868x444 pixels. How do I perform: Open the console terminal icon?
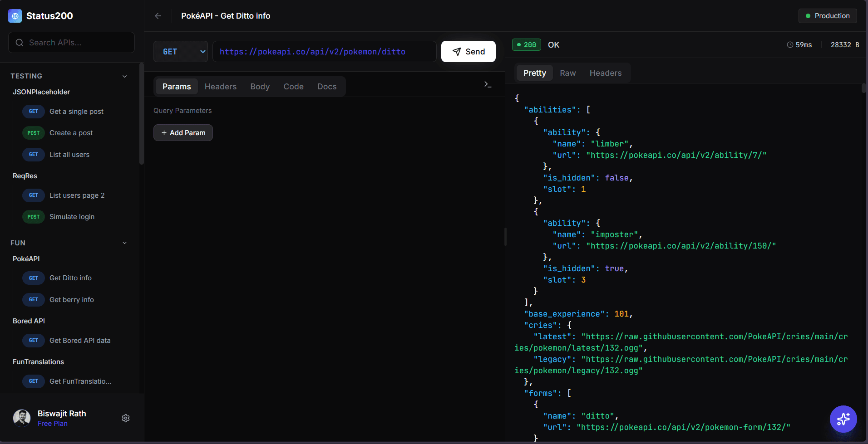point(488,85)
